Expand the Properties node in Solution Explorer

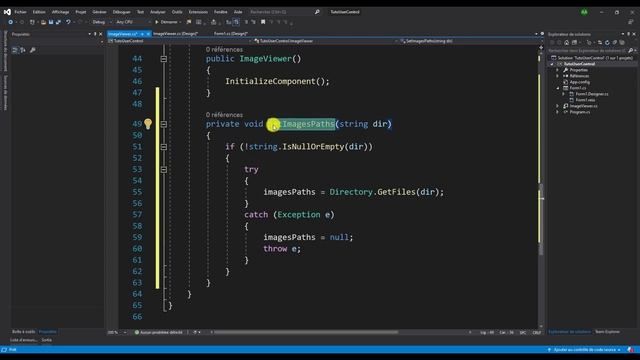(558, 70)
